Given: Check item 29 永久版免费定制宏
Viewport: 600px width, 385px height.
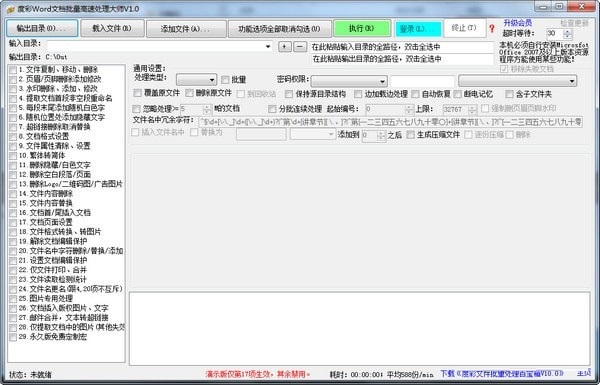Looking at the screenshot, I should [x=13, y=337].
